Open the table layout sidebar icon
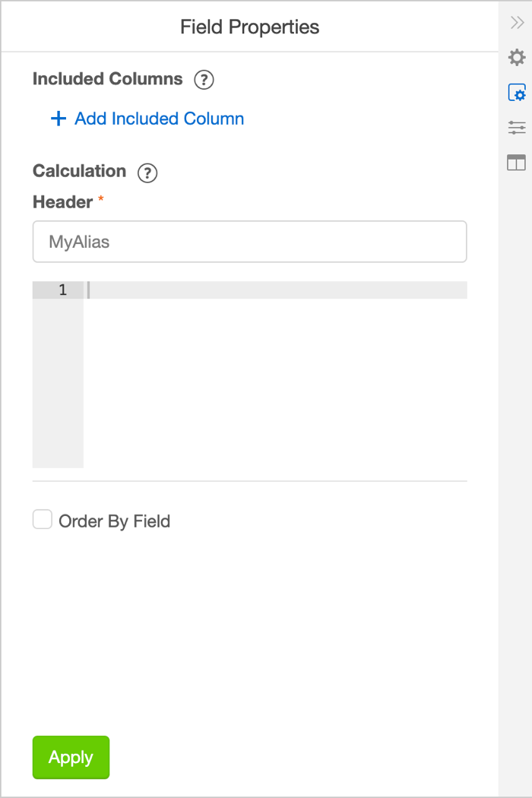The width and height of the screenshot is (532, 798). point(517,163)
